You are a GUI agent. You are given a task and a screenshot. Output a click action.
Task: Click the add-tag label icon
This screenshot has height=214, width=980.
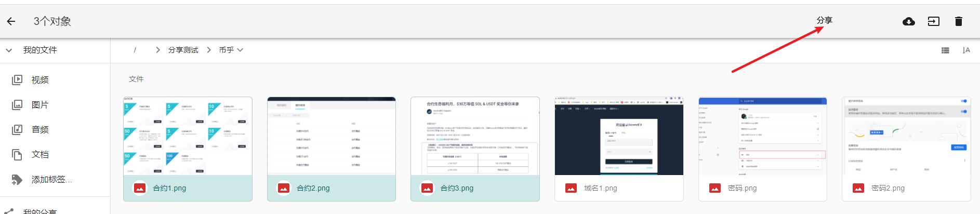(17, 180)
